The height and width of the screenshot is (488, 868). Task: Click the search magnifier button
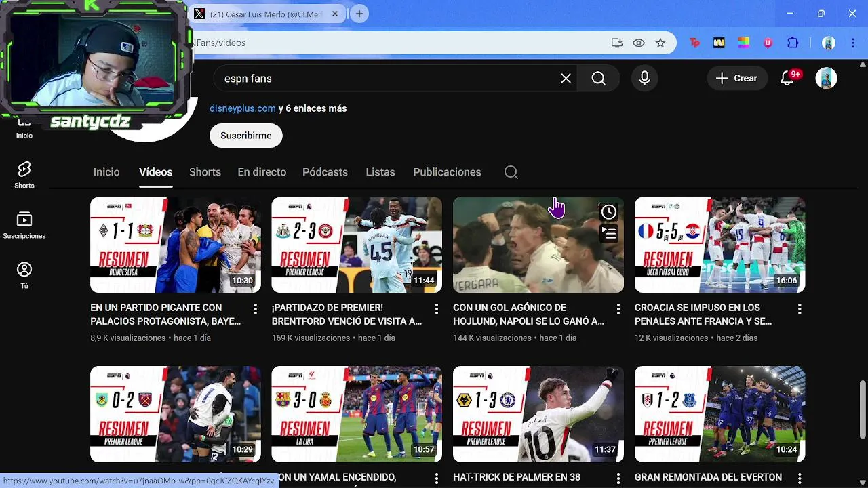(598, 79)
